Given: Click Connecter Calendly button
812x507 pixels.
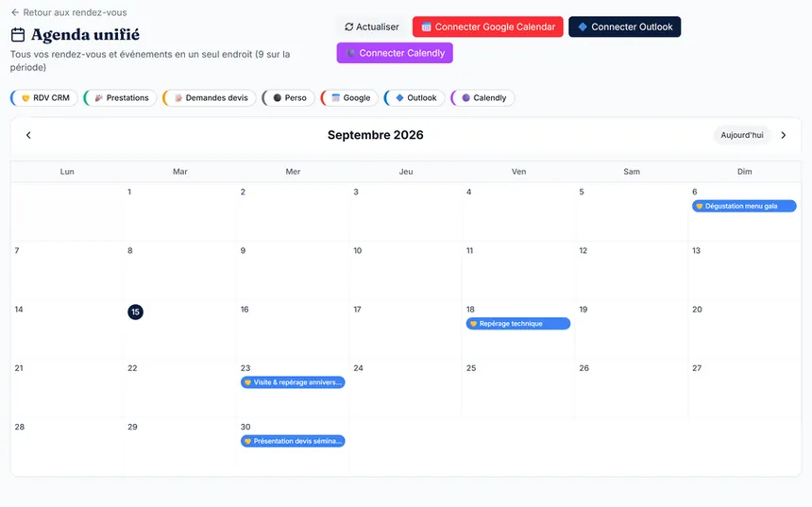Looking at the screenshot, I should 395,53.
